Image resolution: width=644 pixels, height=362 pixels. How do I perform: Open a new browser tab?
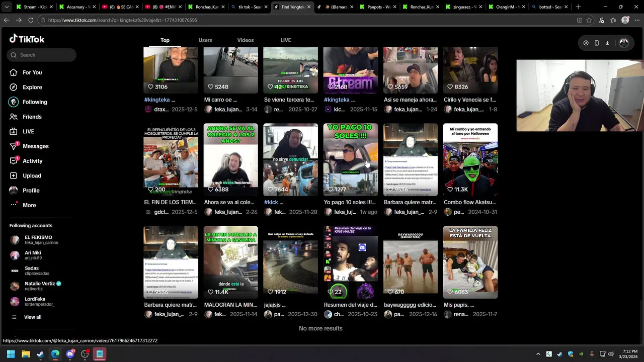(578, 7)
